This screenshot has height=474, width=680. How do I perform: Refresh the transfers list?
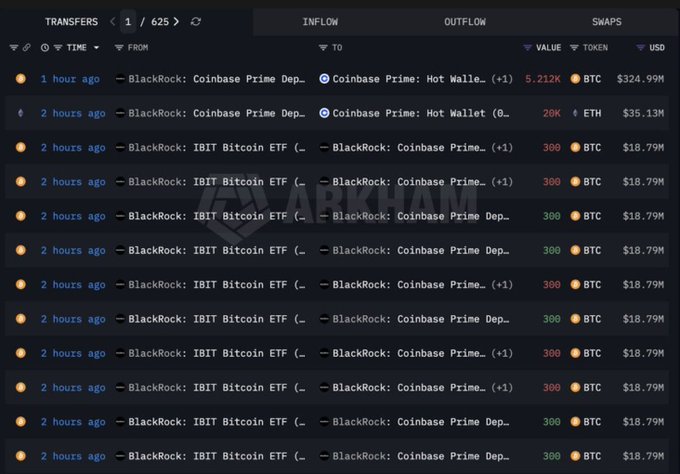pyautogui.click(x=196, y=22)
